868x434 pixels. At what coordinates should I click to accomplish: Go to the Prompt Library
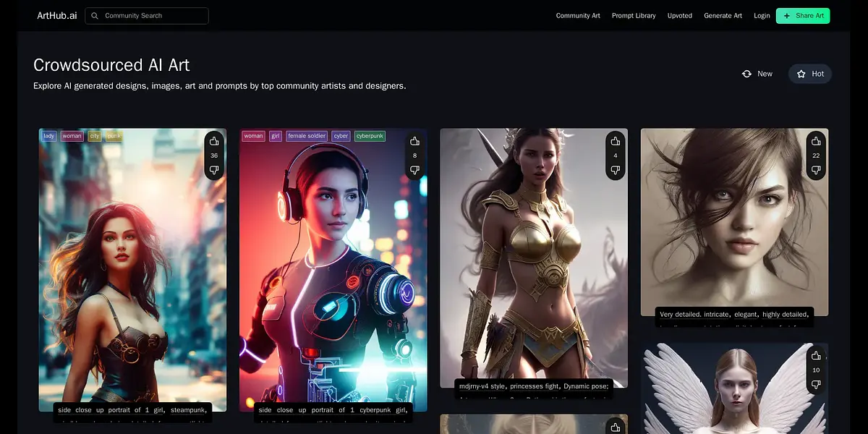pyautogui.click(x=634, y=16)
